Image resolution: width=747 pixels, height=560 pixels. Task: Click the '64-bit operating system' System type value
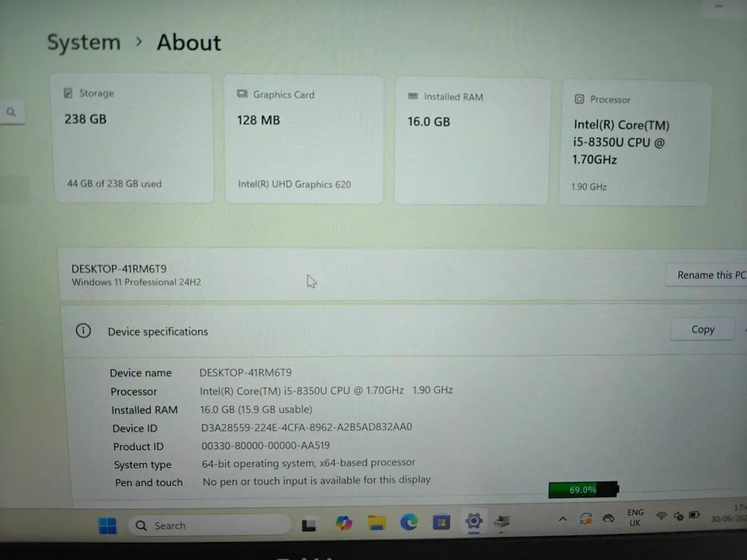pos(309,463)
